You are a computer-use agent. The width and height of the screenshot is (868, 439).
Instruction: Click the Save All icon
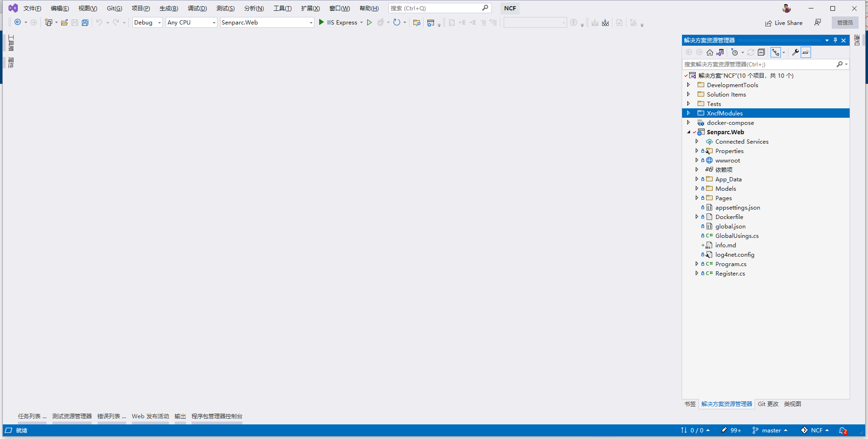pyautogui.click(x=85, y=22)
